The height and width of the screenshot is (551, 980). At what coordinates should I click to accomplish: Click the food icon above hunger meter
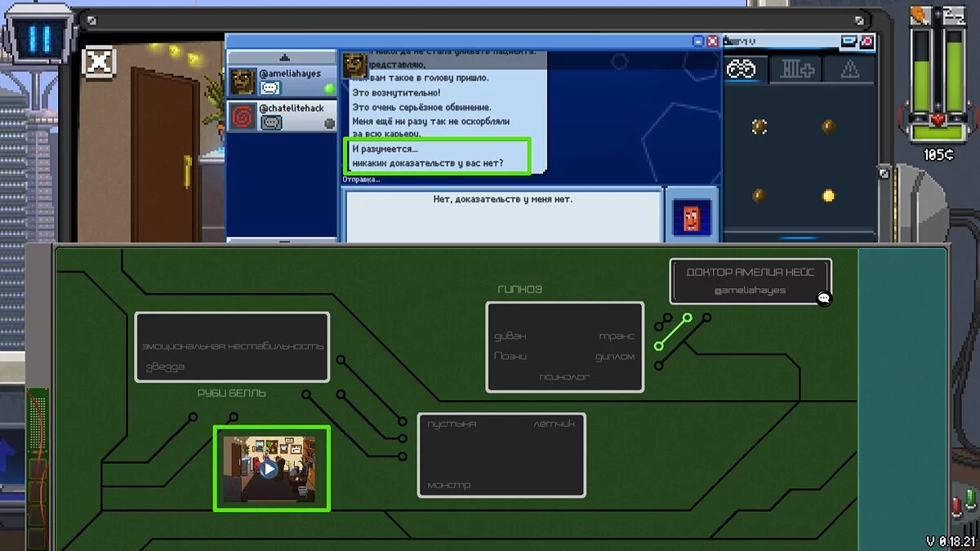[x=921, y=14]
